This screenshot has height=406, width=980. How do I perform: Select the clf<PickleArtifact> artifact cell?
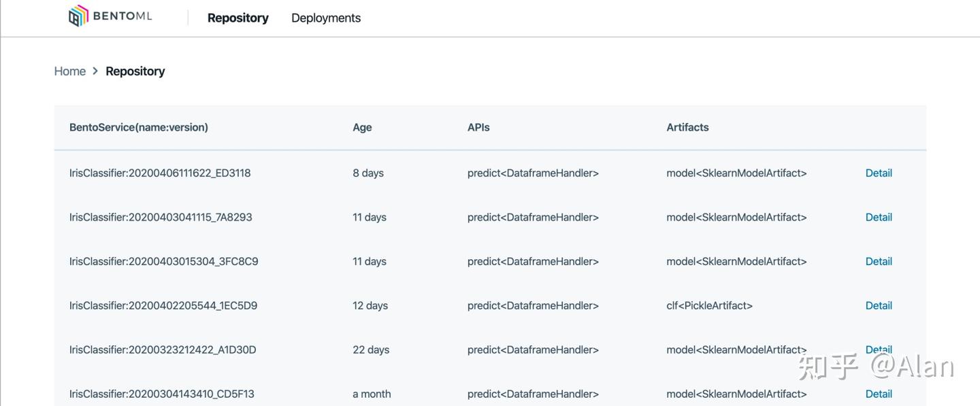[709, 306]
